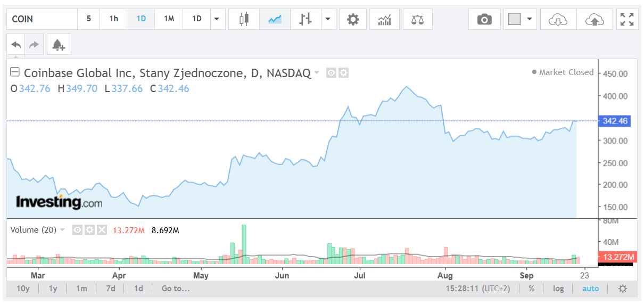This screenshot has height=304, width=644.
Task: Open bottom-right chart properties gear
Action: [x=623, y=289]
